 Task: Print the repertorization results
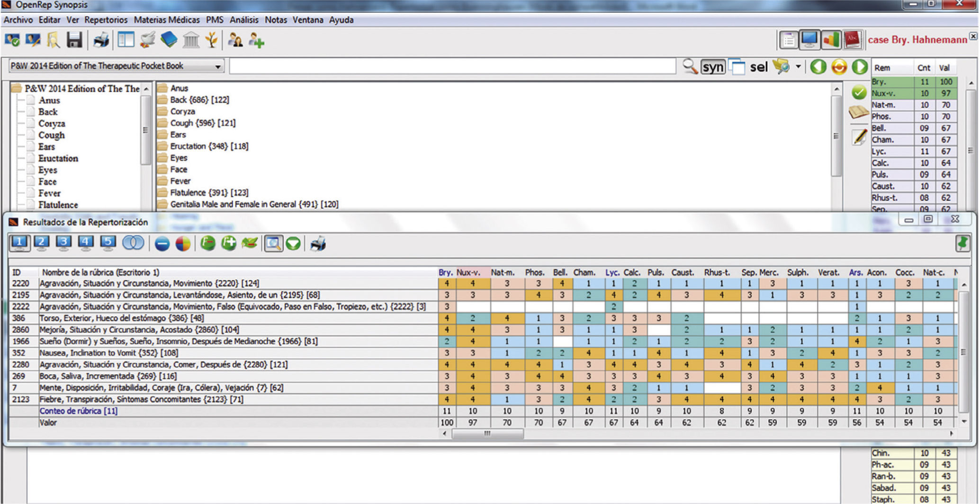[318, 244]
